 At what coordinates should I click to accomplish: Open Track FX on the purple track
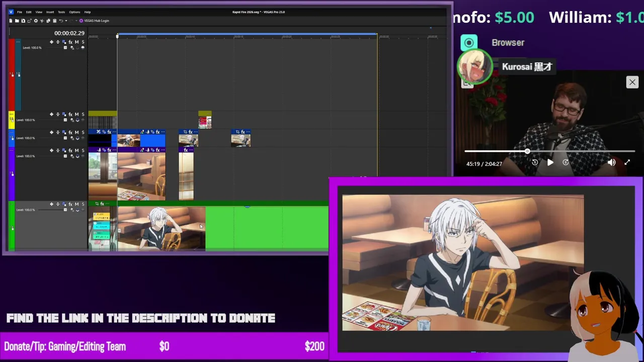click(x=70, y=151)
